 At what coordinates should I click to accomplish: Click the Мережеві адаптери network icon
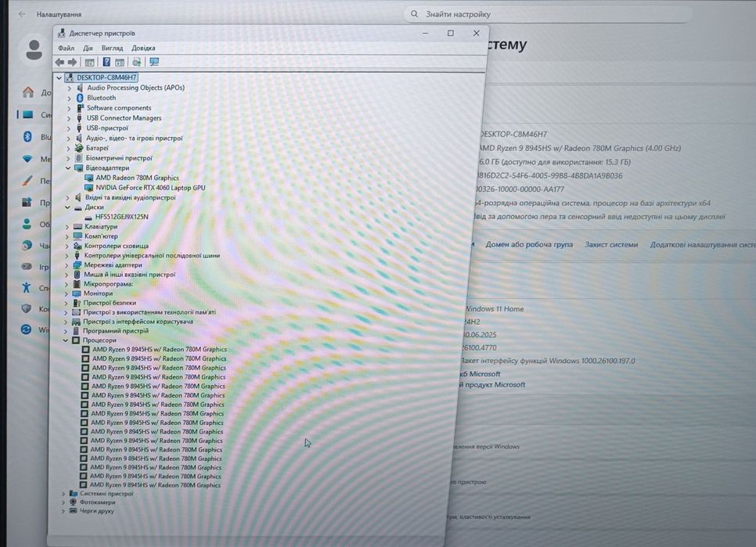77,265
